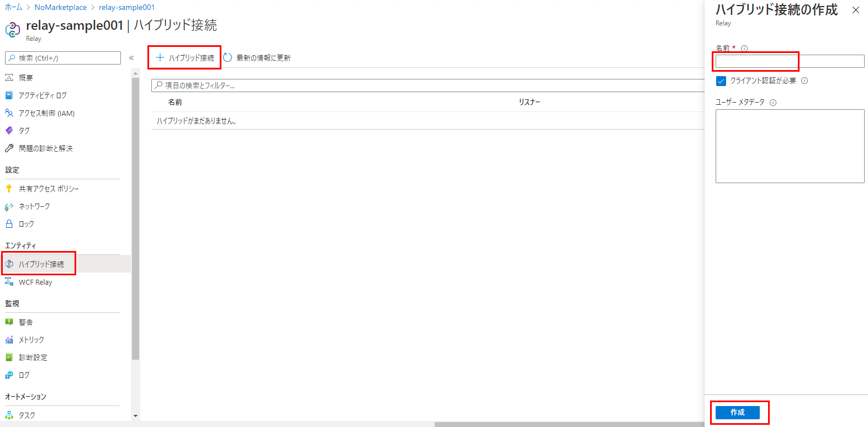Click the WCF Relay icon
868x427 pixels.
point(9,282)
